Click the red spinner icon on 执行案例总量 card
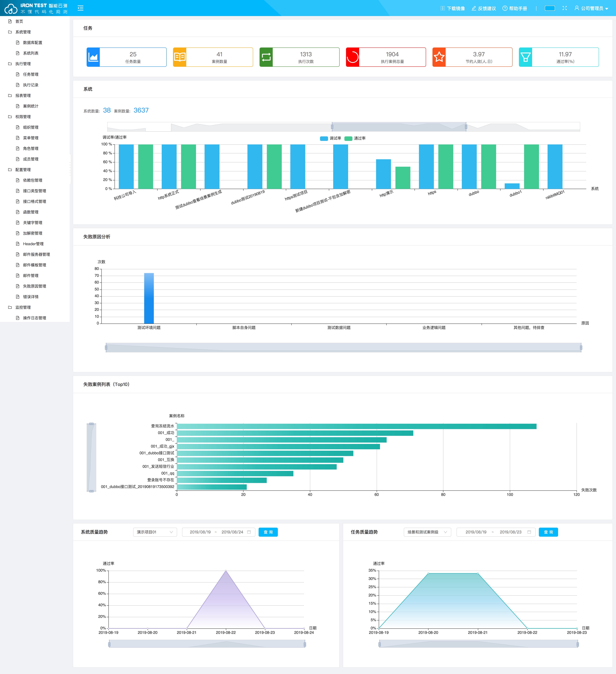This screenshot has width=616, height=674. pyautogui.click(x=353, y=57)
